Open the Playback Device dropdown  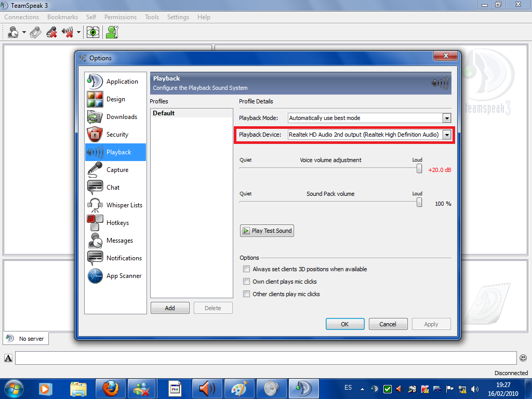(447, 135)
